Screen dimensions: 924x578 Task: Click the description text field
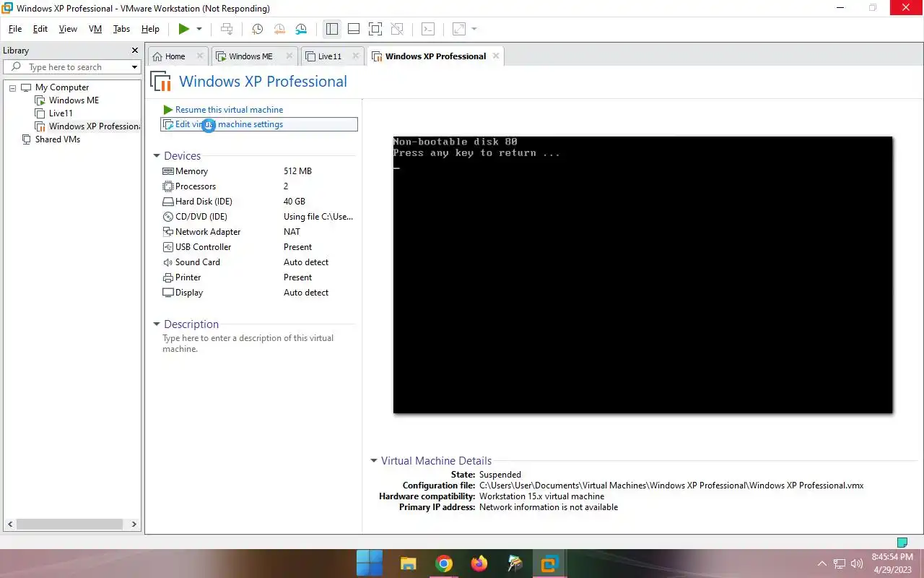(x=258, y=343)
